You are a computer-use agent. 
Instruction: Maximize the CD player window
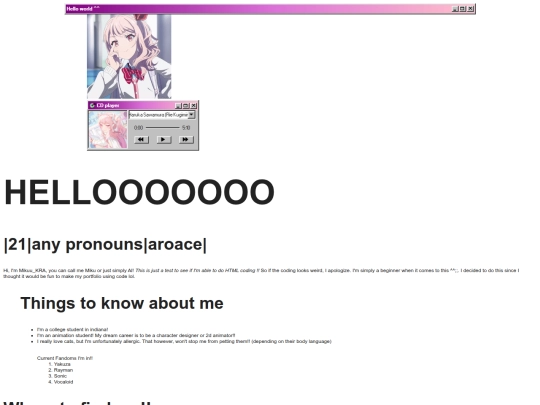(186, 105)
